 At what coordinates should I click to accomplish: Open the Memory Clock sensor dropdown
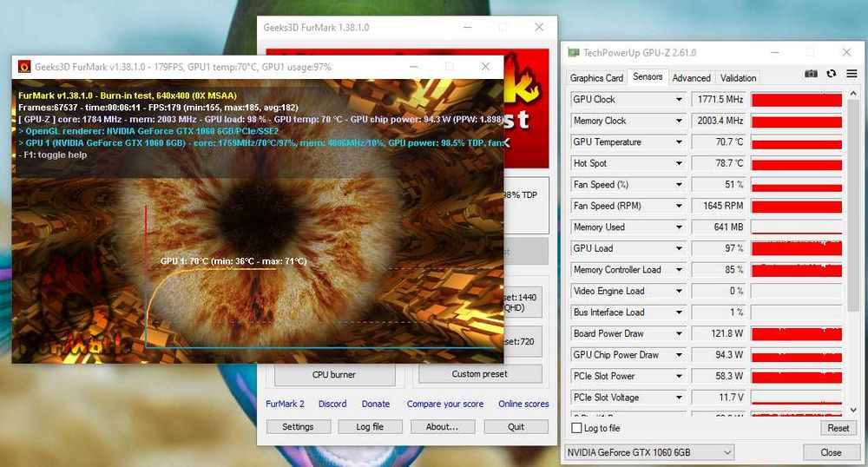pyautogui.click(x=679, y=121)
